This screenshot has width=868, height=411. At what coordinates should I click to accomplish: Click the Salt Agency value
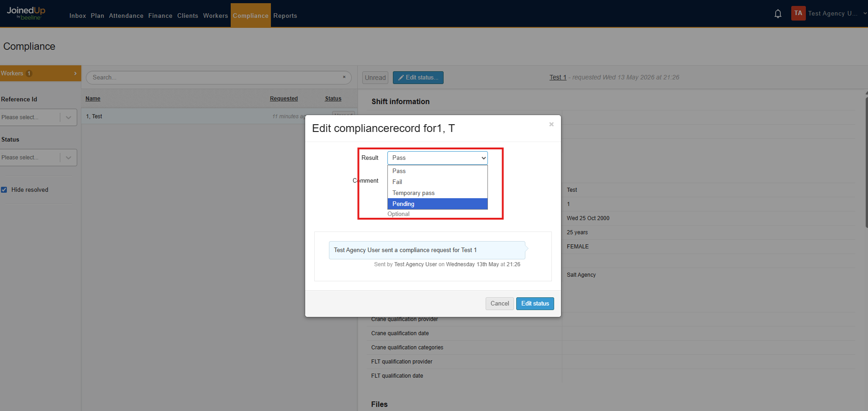tap(581, 275)
